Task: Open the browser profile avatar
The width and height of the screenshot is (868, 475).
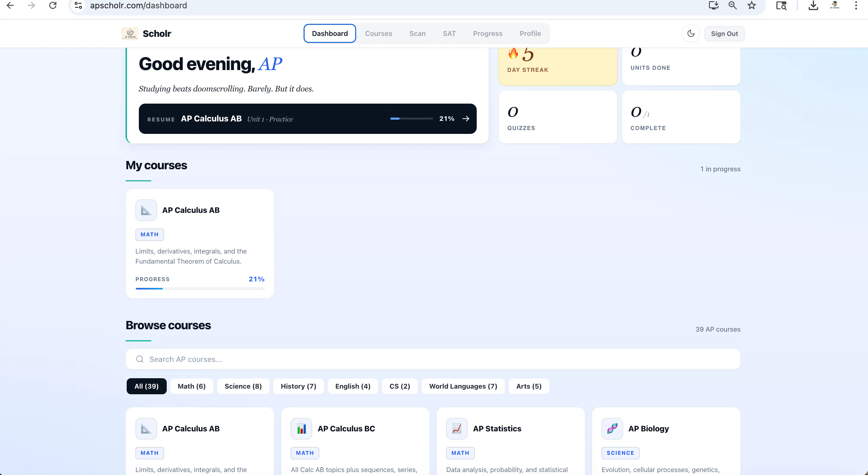Action: point(835,5)
